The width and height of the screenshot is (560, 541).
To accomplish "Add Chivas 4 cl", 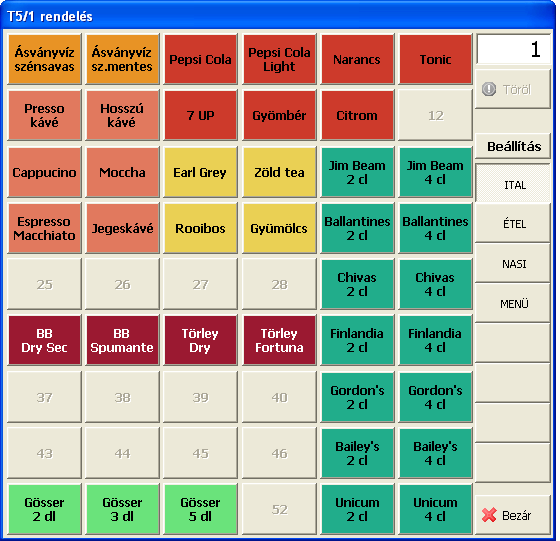I will pos(435,284).
